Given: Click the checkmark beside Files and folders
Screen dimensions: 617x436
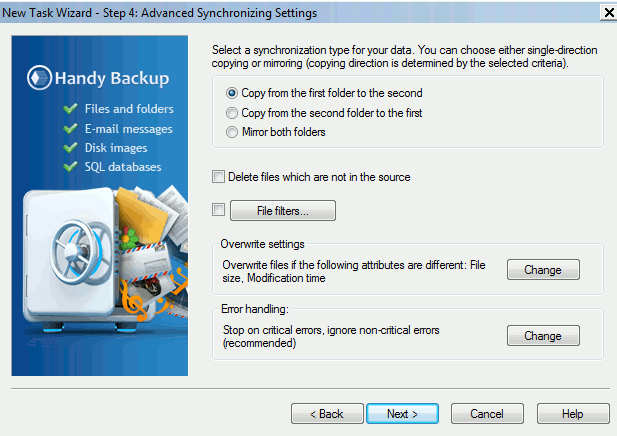Looking at the screenshot, I should (70, 109).
